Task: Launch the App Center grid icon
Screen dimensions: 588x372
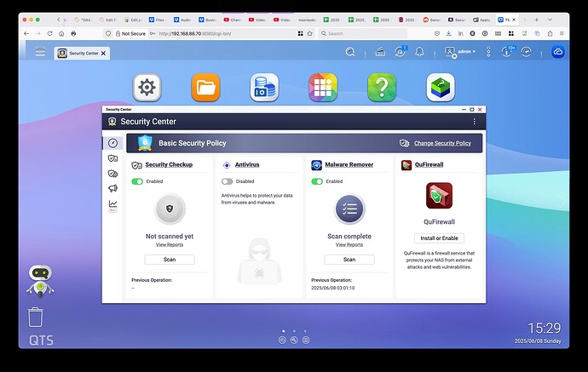Action: pos(323,87)
